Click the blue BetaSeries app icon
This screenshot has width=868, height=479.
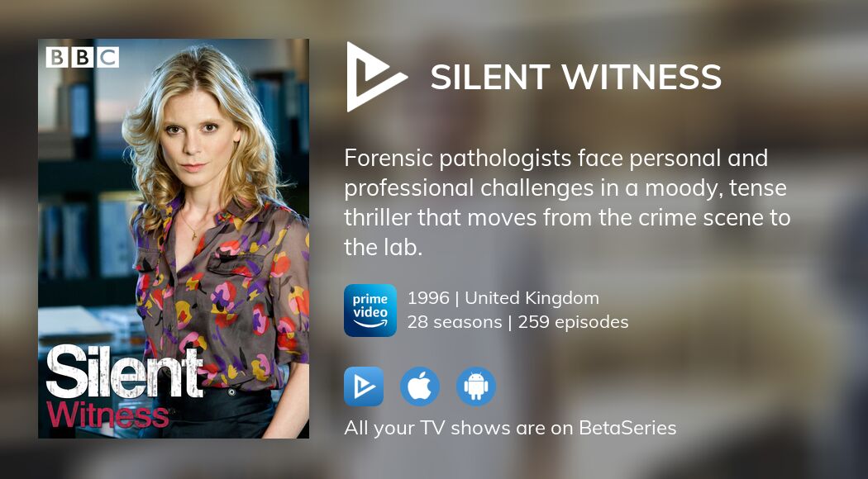point(364,387)
